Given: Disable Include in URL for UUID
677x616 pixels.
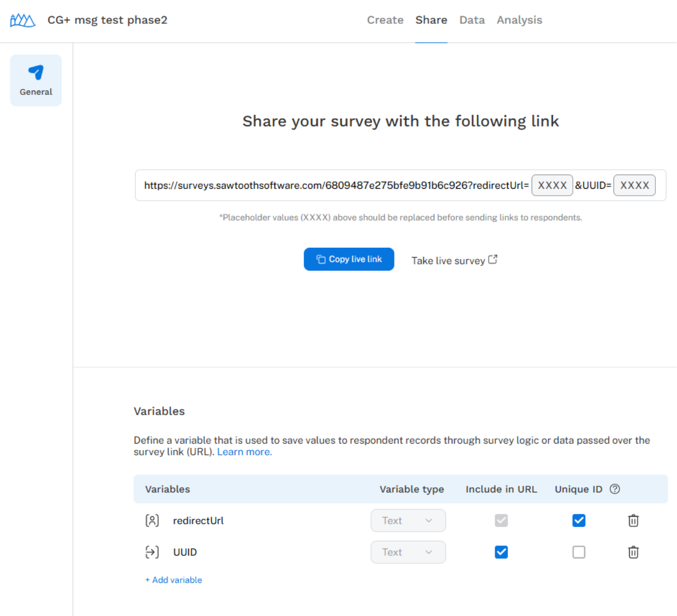Looking at the screenshot, I should click(501, 552).
